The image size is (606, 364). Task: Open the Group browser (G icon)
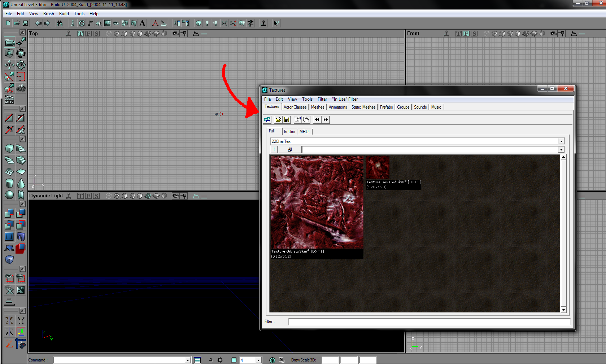(82, 23)
